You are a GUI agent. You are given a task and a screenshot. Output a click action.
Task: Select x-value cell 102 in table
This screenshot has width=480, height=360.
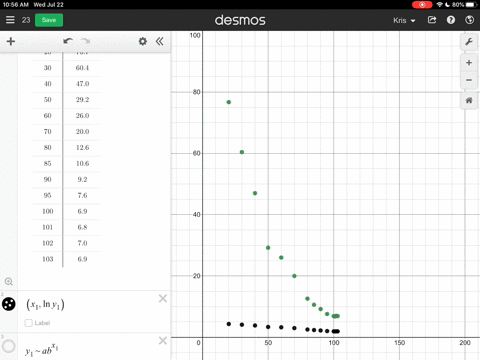47,243
